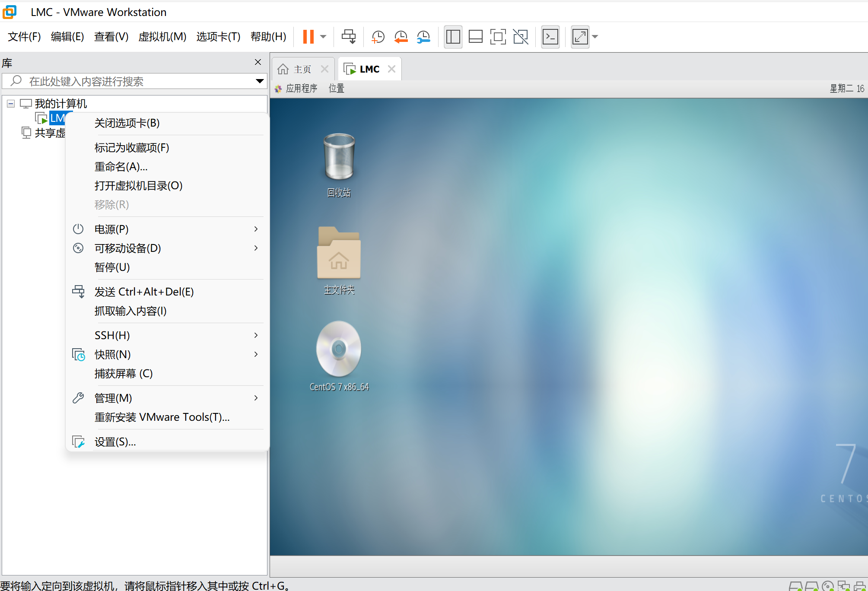Click the guest clock showing 星期二
This screenshot has height=591, width=868.
(847, 89)
